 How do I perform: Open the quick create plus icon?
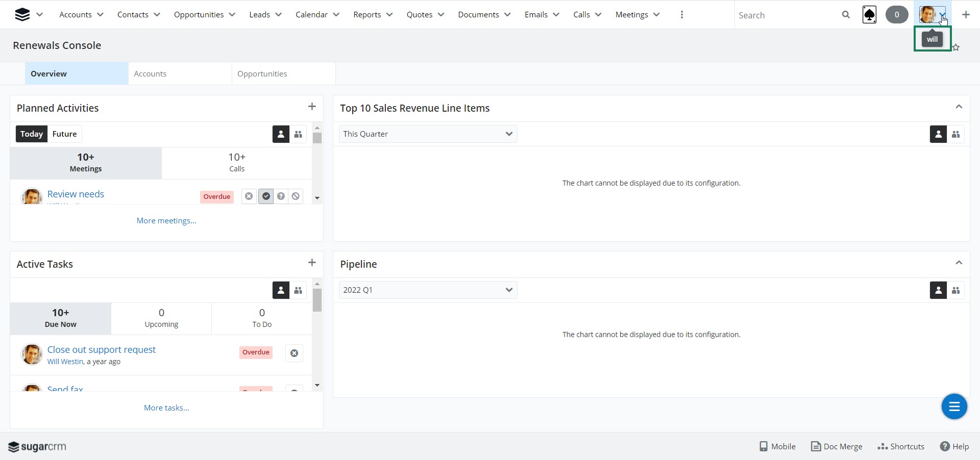(x=965, y=15)
